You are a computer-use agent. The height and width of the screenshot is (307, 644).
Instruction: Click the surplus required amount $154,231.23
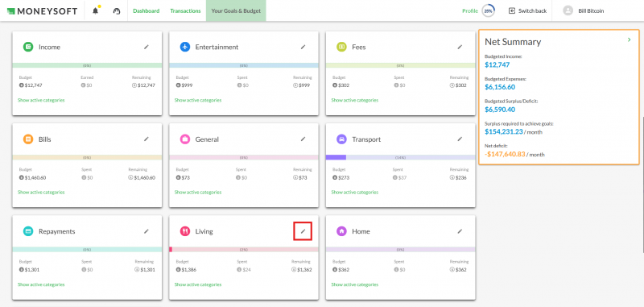click(504, 132)
